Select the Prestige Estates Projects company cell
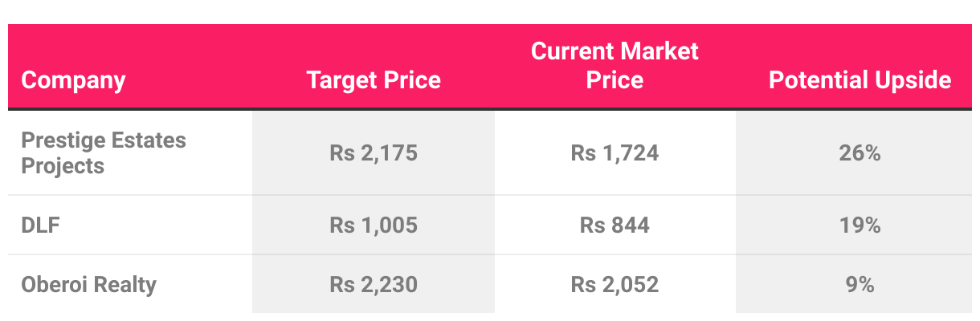The width and height of the screenshot is (980, 321). [103, 152]
